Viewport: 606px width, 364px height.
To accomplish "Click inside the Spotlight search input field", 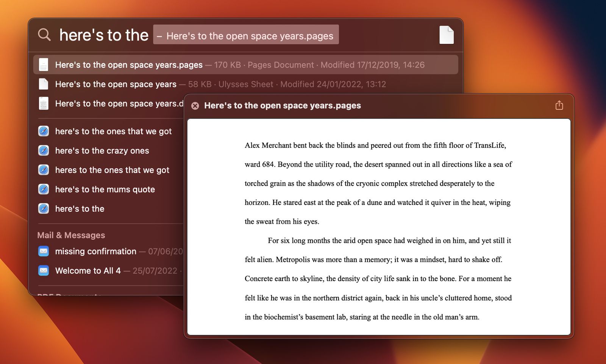I will 104,34.
